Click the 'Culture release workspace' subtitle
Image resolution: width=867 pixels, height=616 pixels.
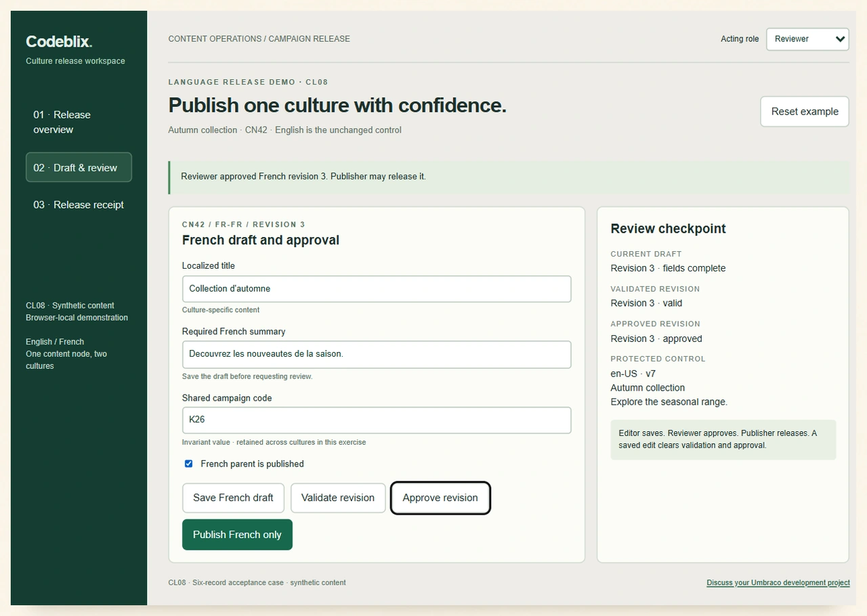75,61
